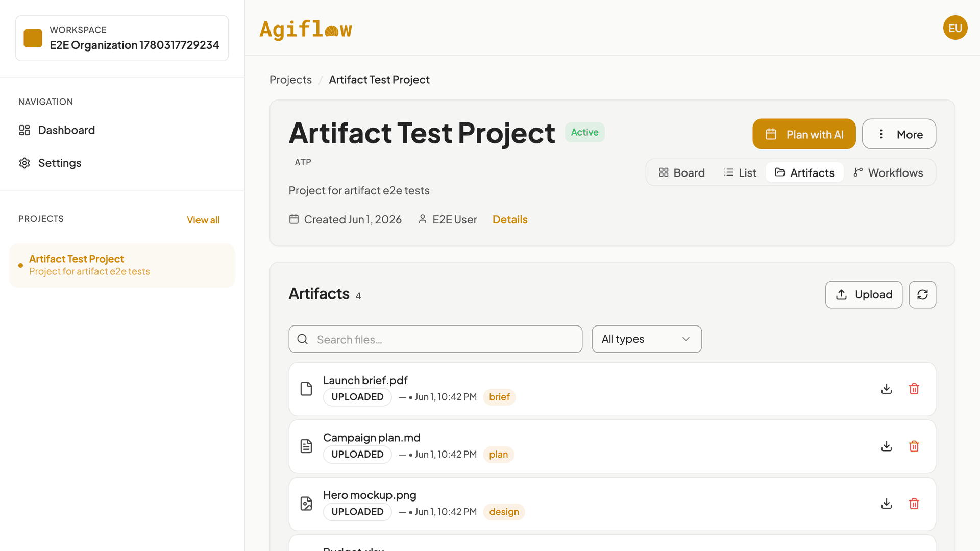The width and height of the screenshot is (980, 551).
Task: Click the workspace orange square icon
Action: point(33,38)
